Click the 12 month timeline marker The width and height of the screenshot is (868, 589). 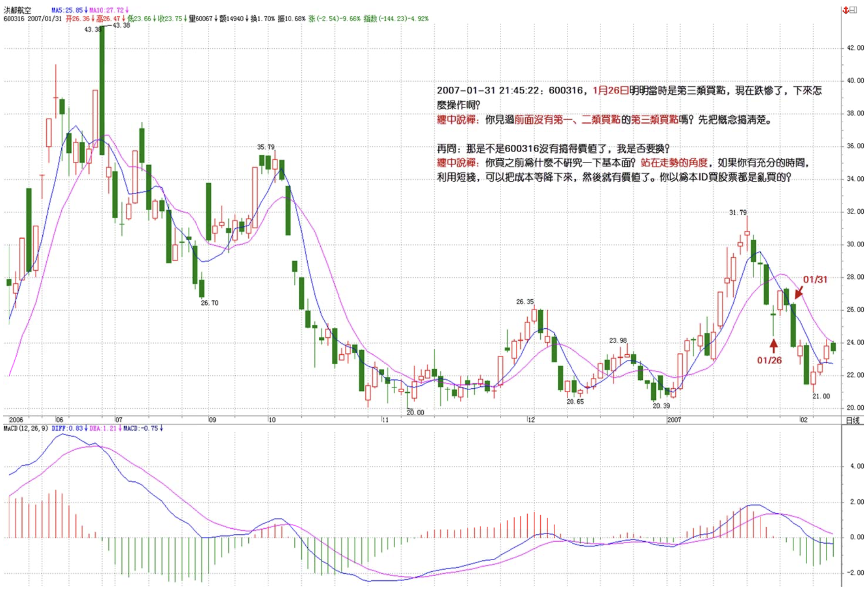tap(531, 420)
